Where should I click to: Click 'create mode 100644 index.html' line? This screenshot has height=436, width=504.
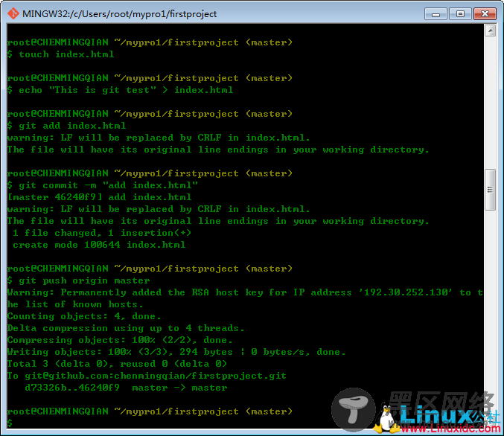coord(99,245)
